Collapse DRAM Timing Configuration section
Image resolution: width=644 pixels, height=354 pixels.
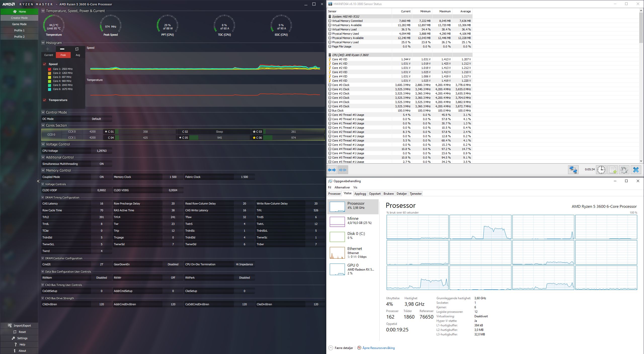click(x=43, y=197)
